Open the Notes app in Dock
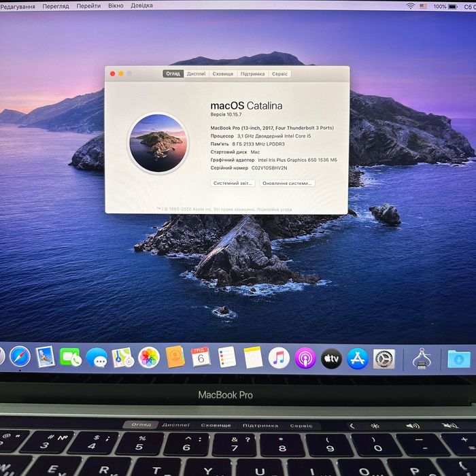The width and height of the screenshot is (476, 476). pyautogui.click(x=253, y=357)
